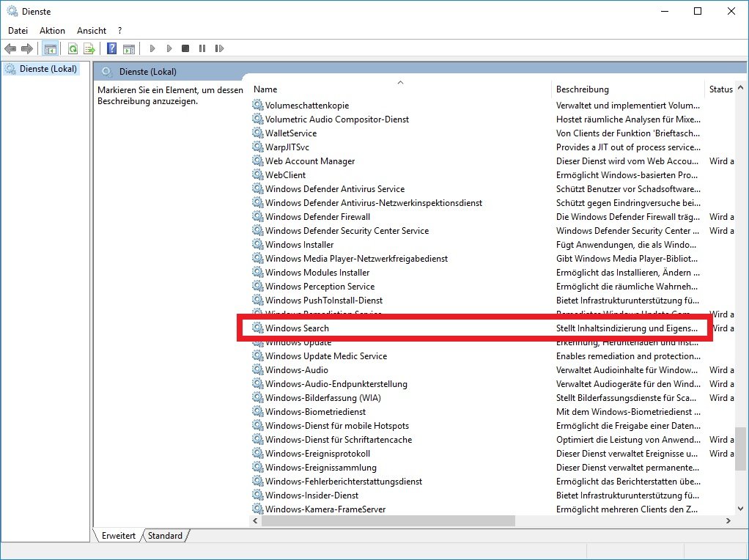Open the blue Help icon
This screenshot has height=560, width=749.
pos(111,48)
